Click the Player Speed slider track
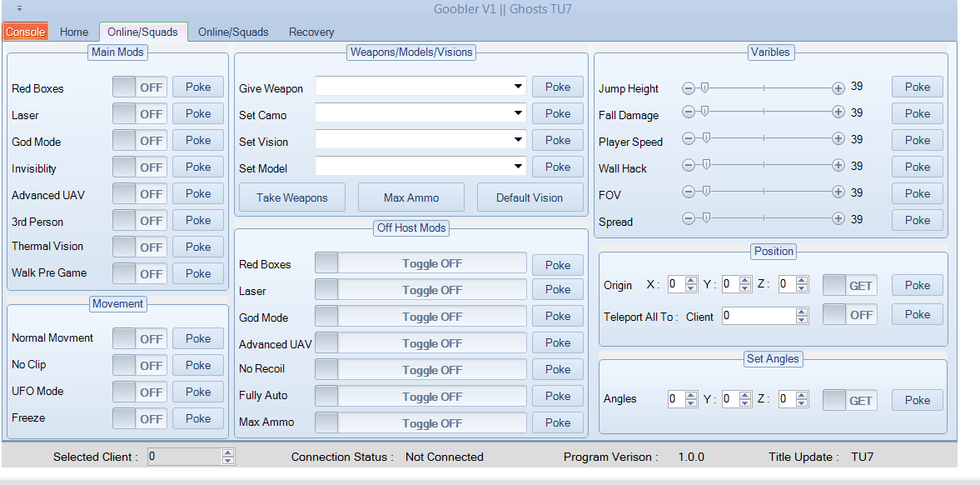The image size is (980, 485). [764, 138]
